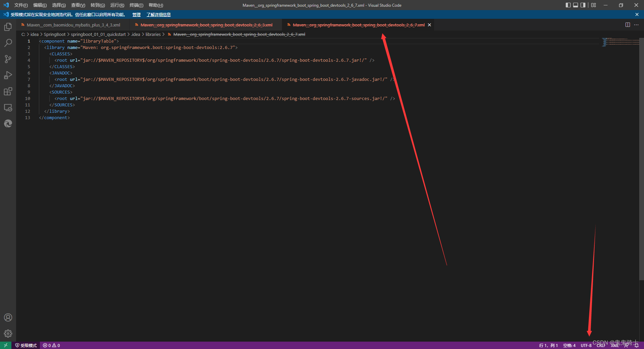Click the </library> tag on line 12
This screenshot has width=644, height=349.
pyautogui.click(x=57, y=111)
